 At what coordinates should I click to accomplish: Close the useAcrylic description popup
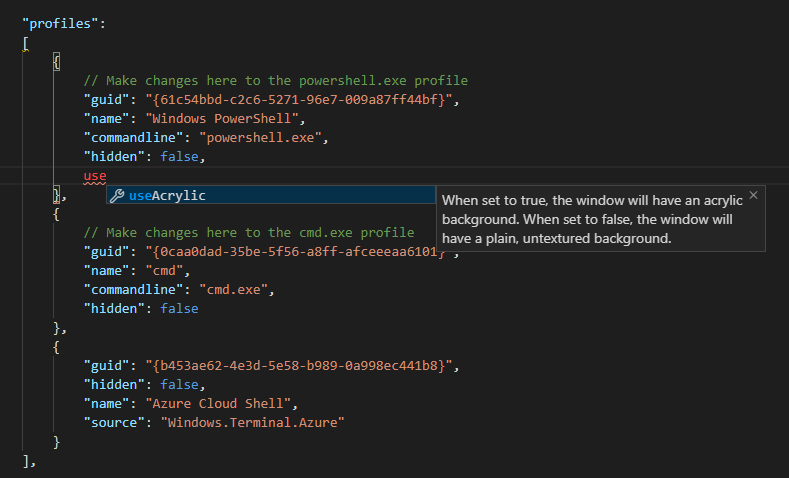tap(753, 195)
